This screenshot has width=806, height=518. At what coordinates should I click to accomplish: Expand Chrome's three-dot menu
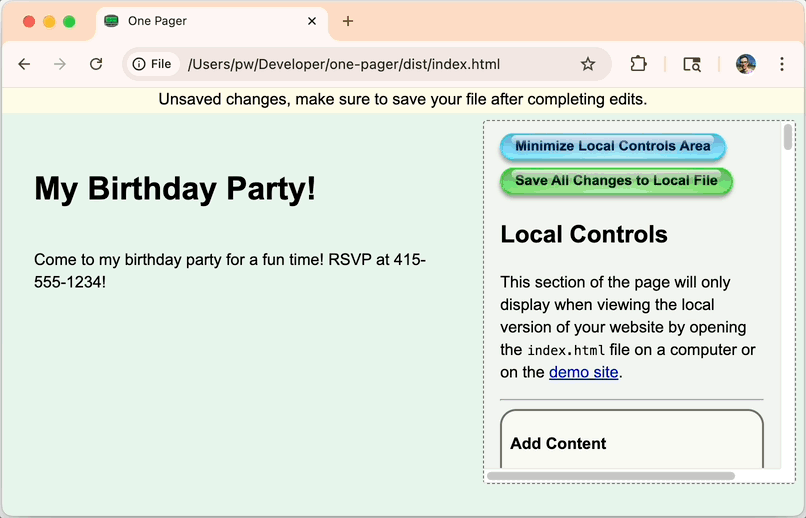[781, 64]
